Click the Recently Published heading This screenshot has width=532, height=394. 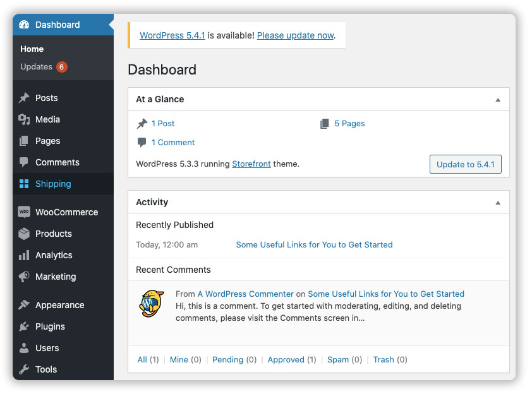point(175,225)
